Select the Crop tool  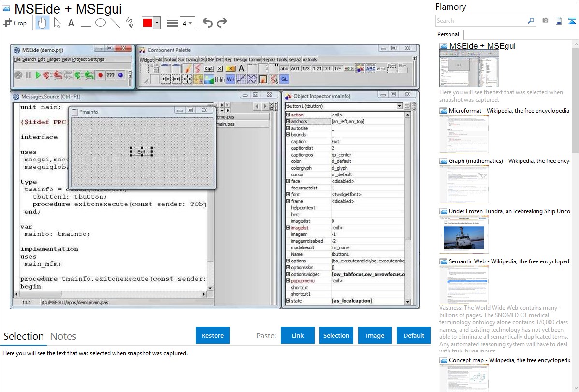tap(15, 23)
